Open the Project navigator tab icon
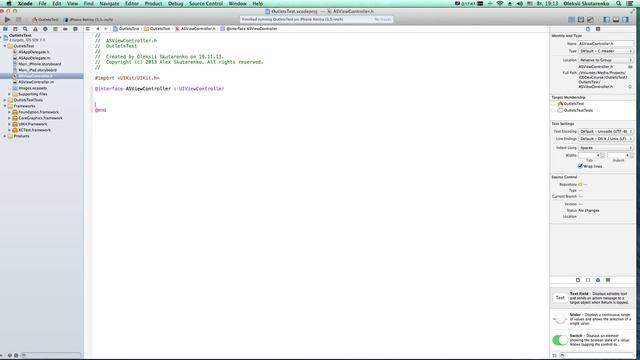Viewport: 640px width, 360px height. [5, 29]
